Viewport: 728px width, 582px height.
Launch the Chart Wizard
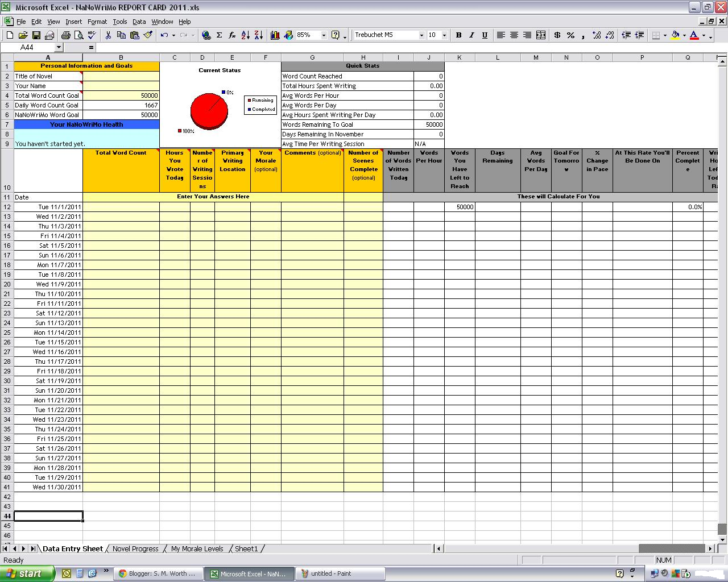point(275,35)
